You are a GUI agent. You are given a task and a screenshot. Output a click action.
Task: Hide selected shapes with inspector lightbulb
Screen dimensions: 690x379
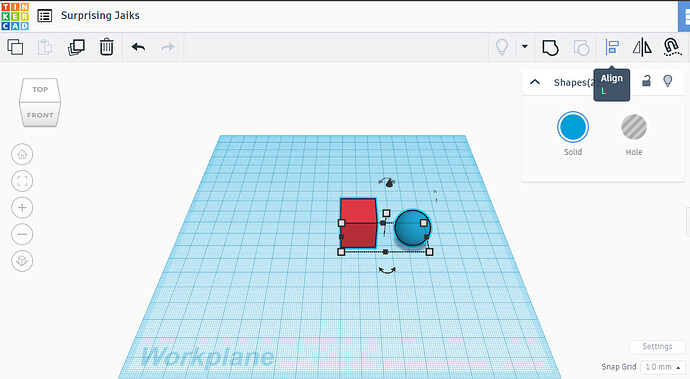click(x=668, y=81)
